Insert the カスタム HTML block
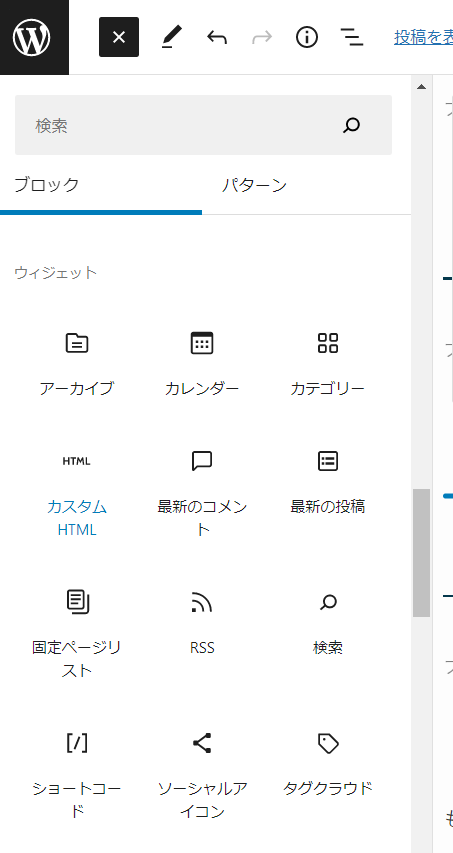 (x=77, y=493)
